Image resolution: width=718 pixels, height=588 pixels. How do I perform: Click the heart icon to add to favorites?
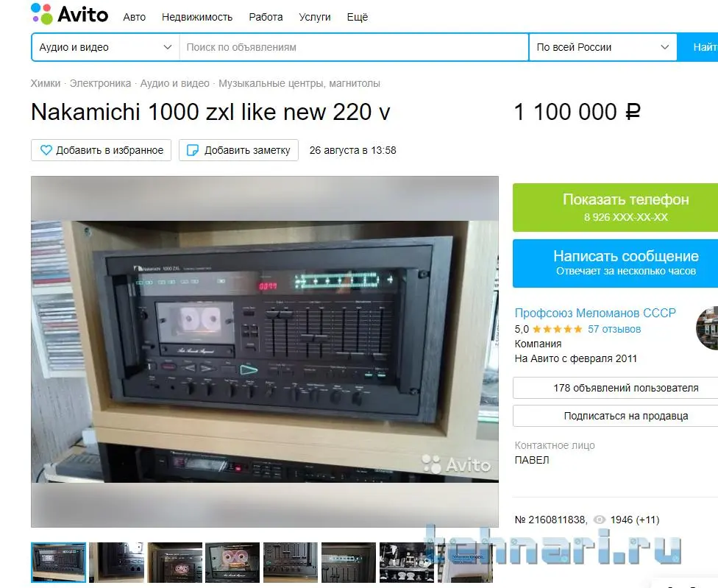pyautogui.click(x=46, y=149)
